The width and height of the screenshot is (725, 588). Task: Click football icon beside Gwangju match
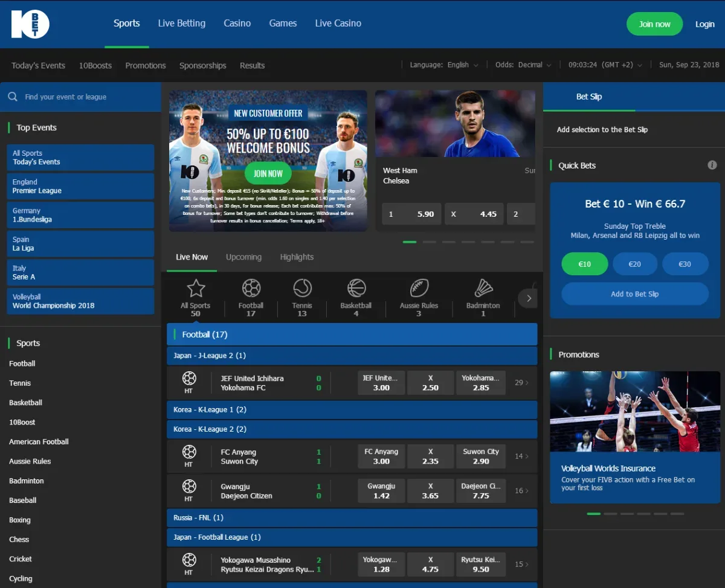pos(189,487)
